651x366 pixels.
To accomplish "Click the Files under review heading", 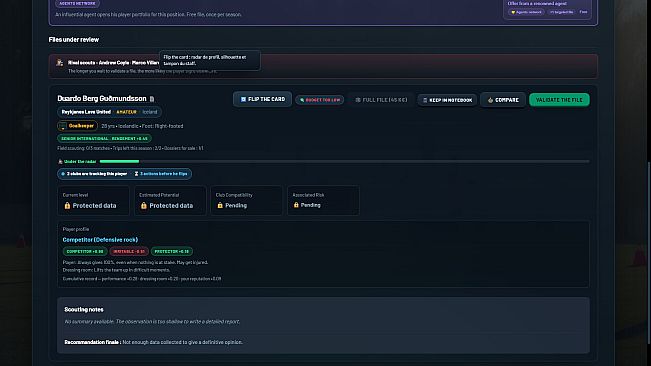I will point(73,39).
